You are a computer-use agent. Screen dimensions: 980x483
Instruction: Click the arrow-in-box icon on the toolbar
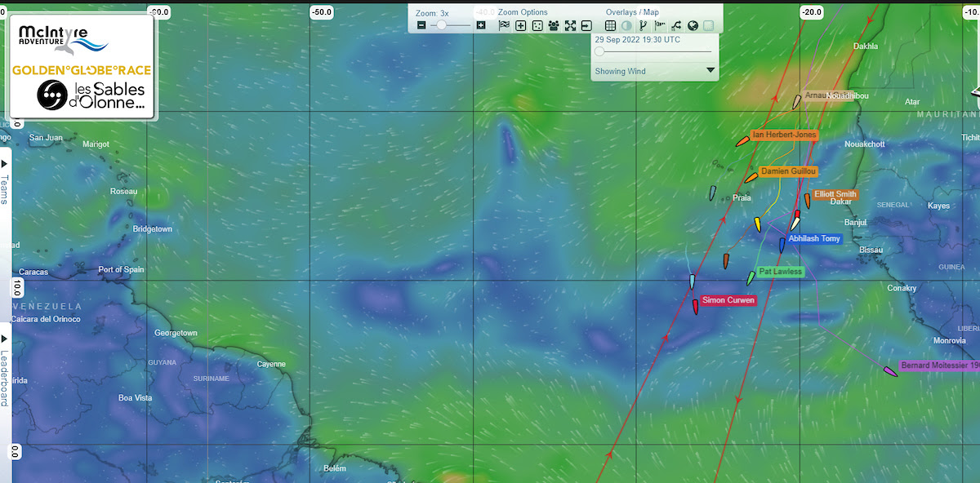point(585,25)
